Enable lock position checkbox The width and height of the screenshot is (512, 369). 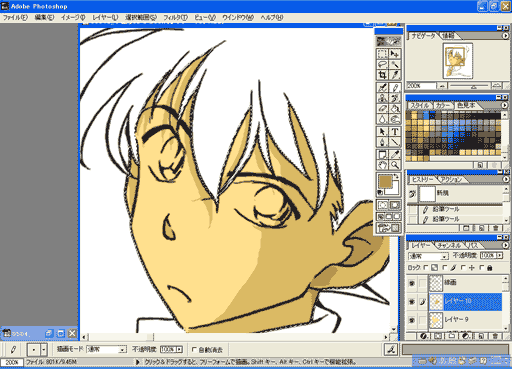click(x=463, y=268)
